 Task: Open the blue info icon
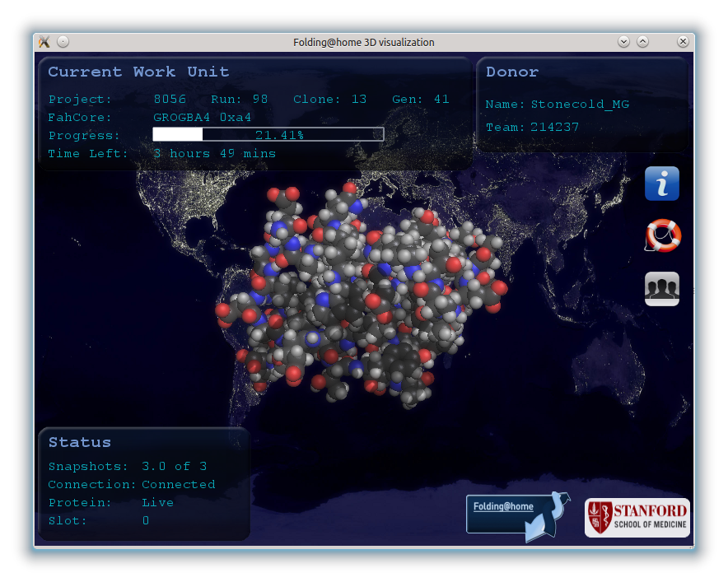tap(661, 184)
